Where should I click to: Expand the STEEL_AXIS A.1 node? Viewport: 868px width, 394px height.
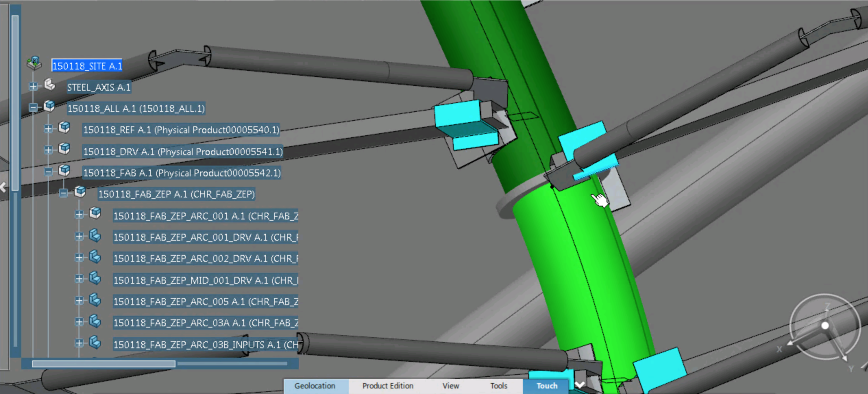pyautogui.click(x=33, y=86)
